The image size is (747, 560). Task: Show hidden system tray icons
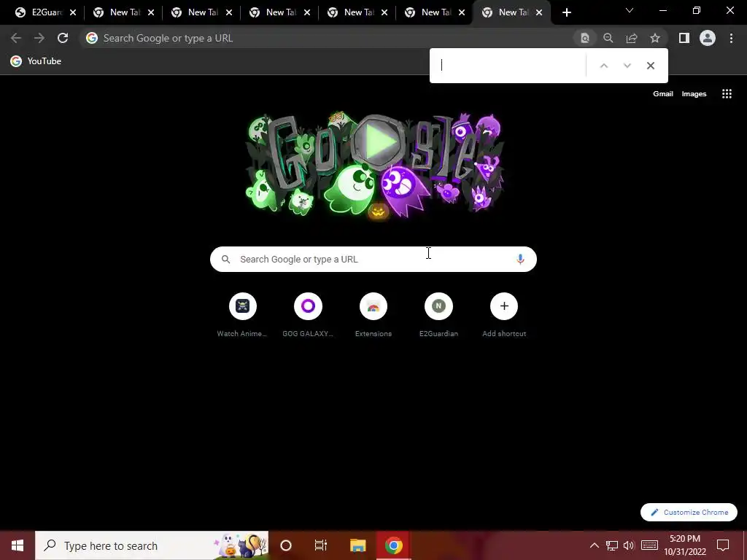pos(594,545)
